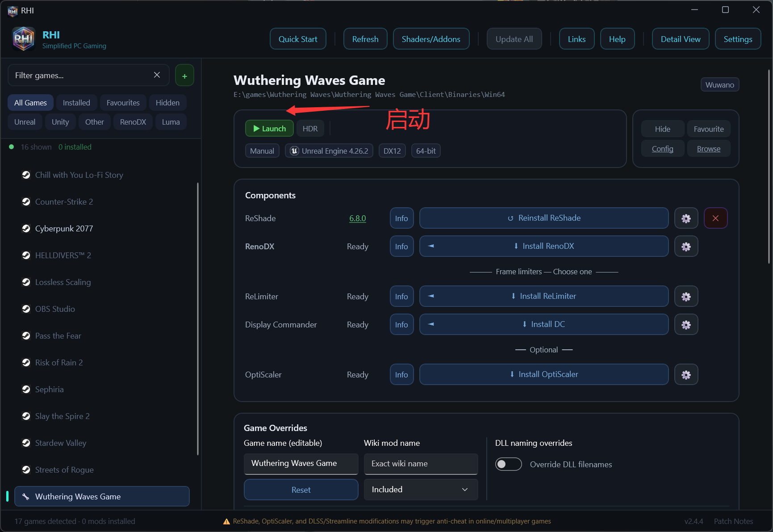Click the Steam icon beside HELLDIVERS 2
The image size is (773, 532).
(26, 256)
